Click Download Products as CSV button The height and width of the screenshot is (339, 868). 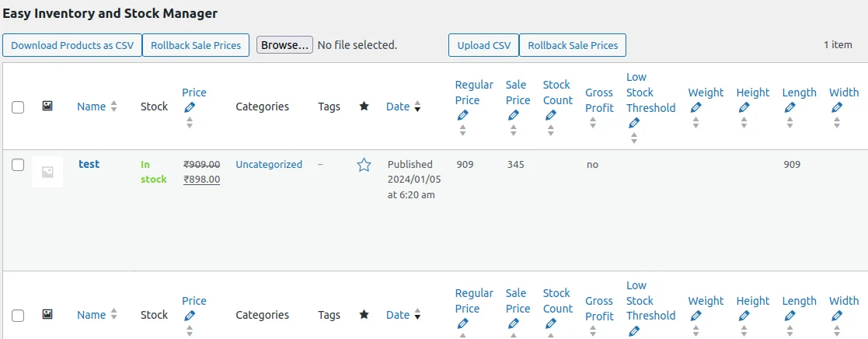tap(72, 45)
